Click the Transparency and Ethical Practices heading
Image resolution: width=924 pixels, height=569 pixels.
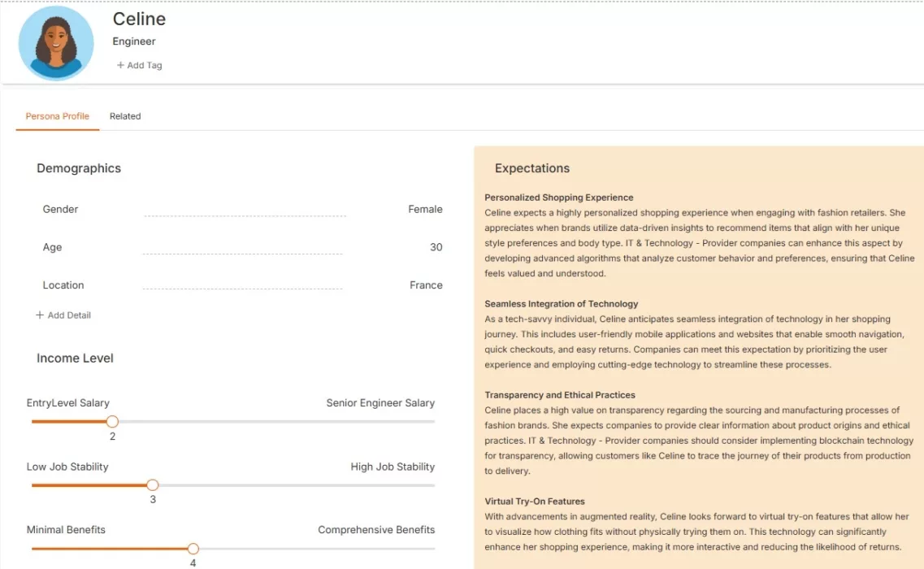click(560, 395)
